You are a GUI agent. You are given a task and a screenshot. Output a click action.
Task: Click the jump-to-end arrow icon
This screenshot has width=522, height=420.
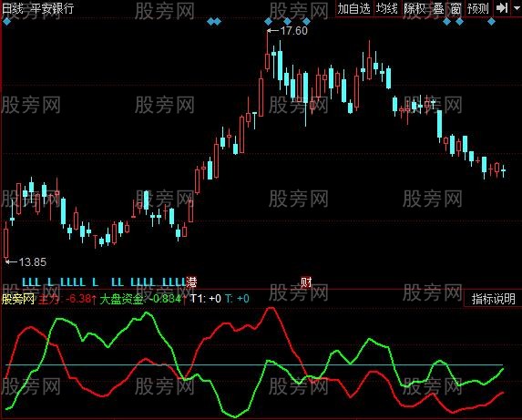click(x=502, y=8)
